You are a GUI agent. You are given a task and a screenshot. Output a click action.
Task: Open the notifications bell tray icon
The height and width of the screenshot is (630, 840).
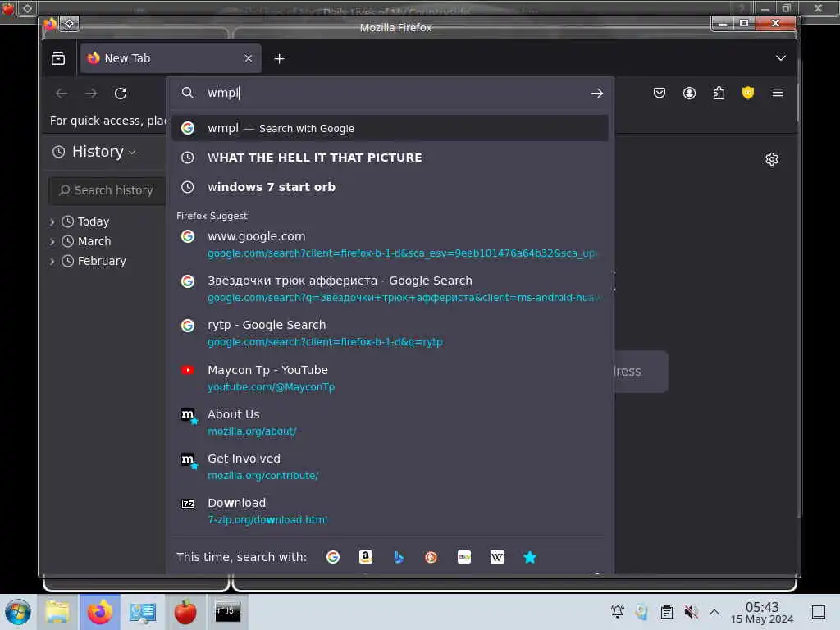(x=618, y=611)
